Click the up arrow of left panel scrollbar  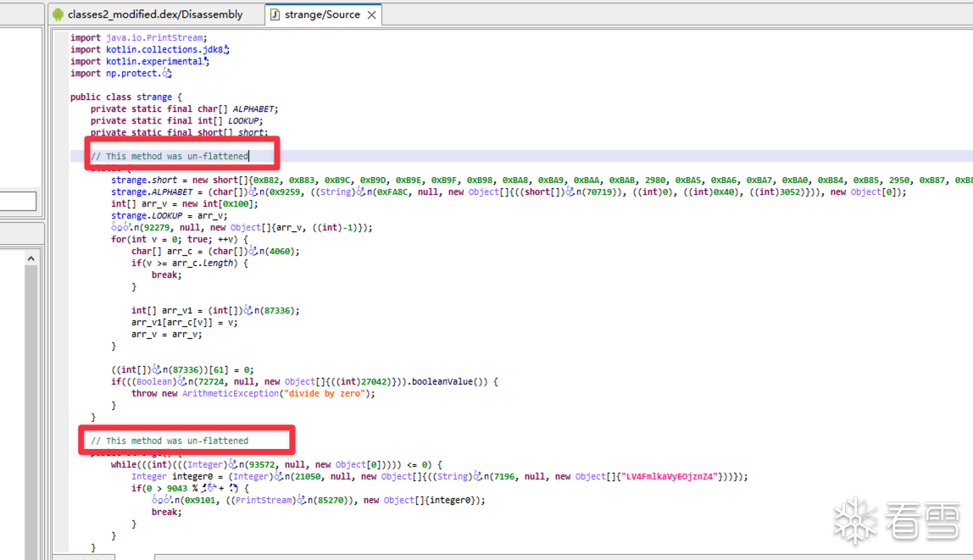pos(31,258)
